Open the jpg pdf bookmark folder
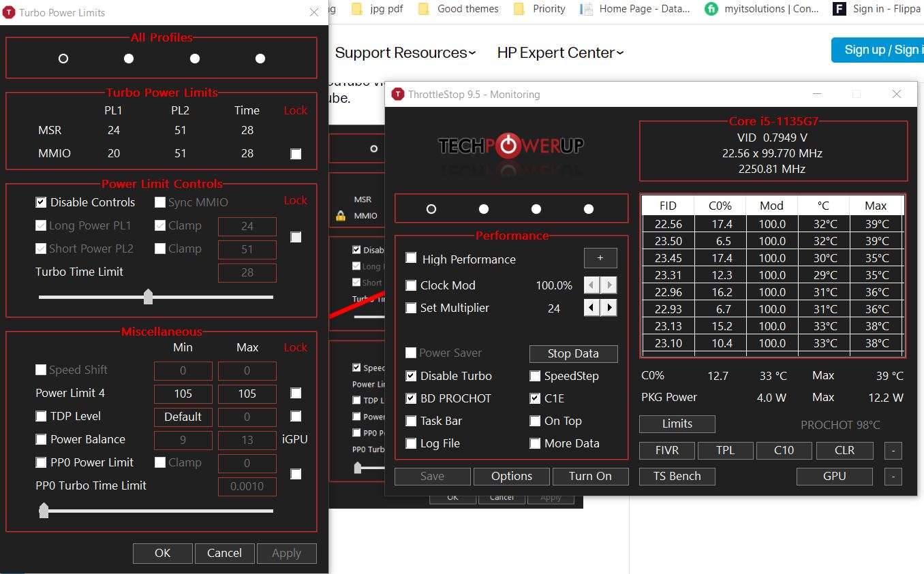This screenshot has height=574, width=924. [379, 9]
